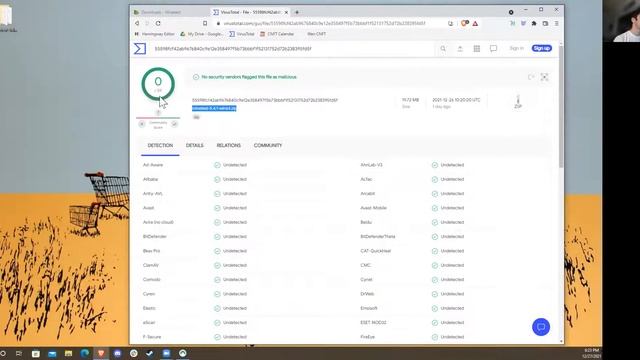Select the RELATIONS tab
This screenshot has width=640, height=360.
[x=229, y=145]
